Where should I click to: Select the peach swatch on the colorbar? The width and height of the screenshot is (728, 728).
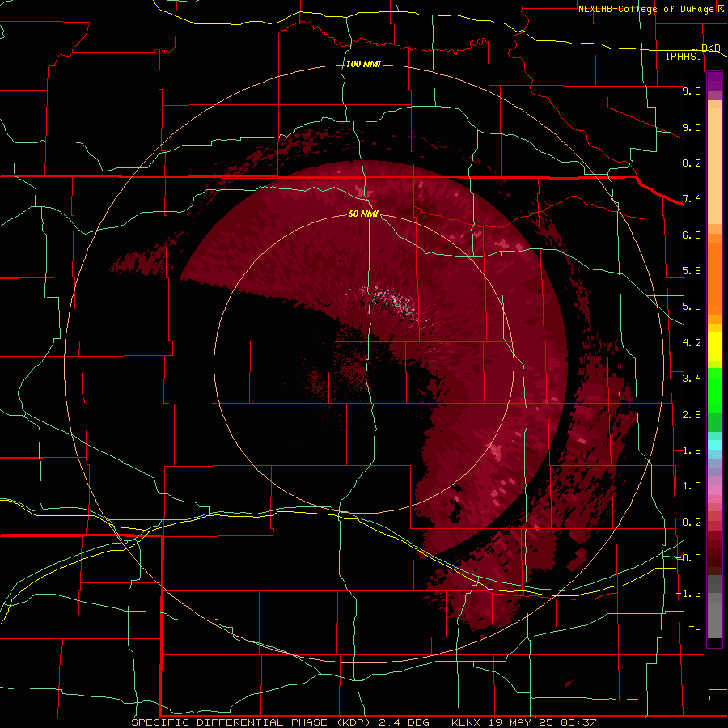click(714, 166)
